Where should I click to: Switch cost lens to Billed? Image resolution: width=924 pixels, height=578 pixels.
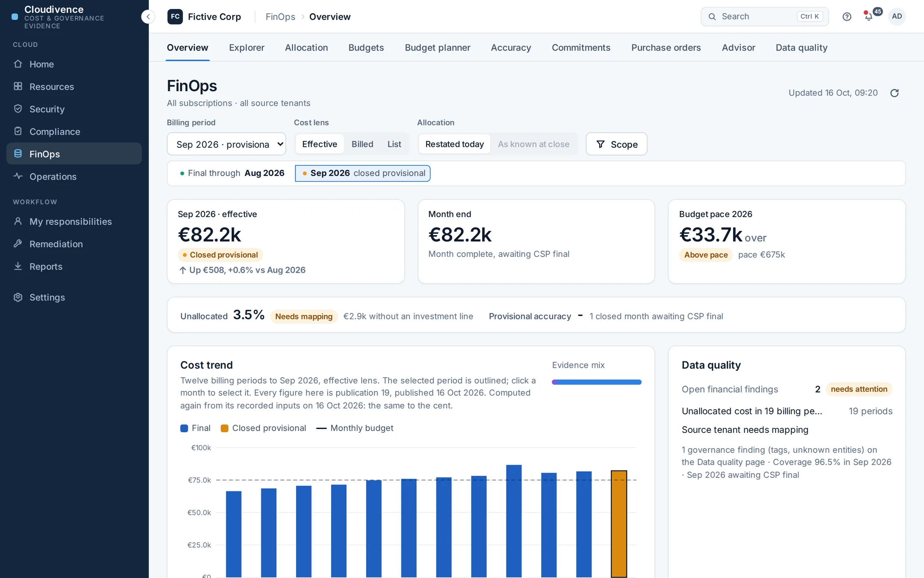[x=362, y=144]
